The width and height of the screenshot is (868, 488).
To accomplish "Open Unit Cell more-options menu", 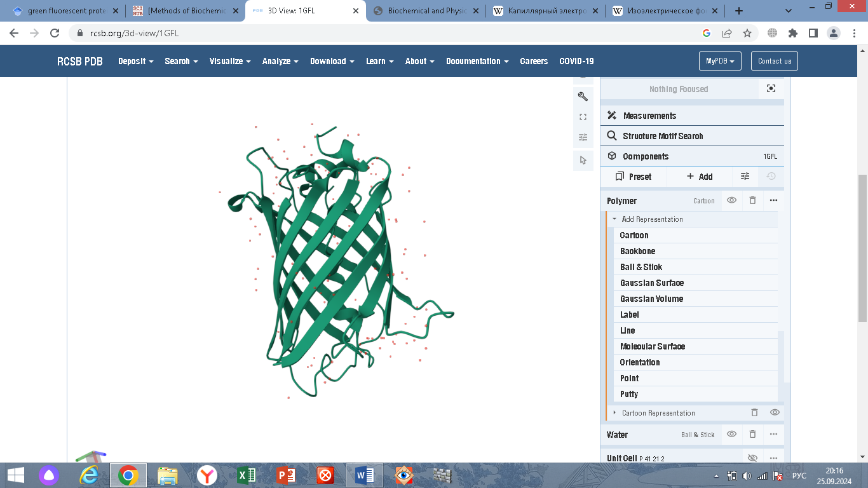I will (x=773, y=457).
